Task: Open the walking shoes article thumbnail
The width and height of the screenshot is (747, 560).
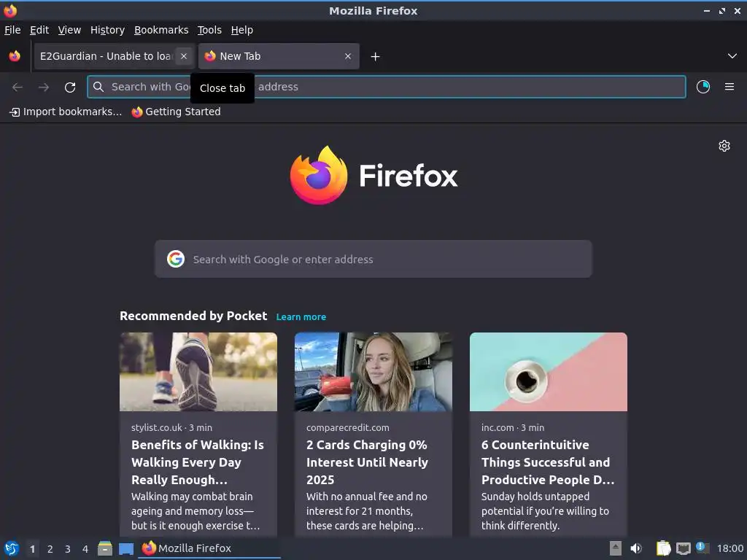Action: coord(198,372)
